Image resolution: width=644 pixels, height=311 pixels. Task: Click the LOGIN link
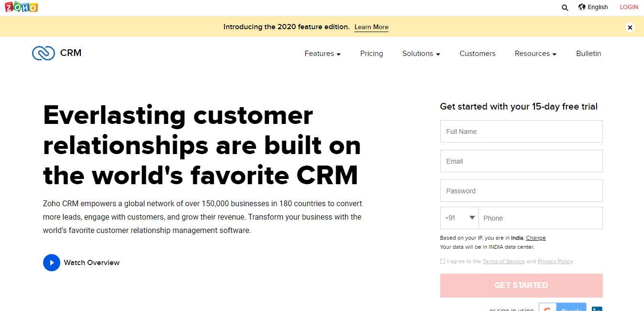(629, 7)
